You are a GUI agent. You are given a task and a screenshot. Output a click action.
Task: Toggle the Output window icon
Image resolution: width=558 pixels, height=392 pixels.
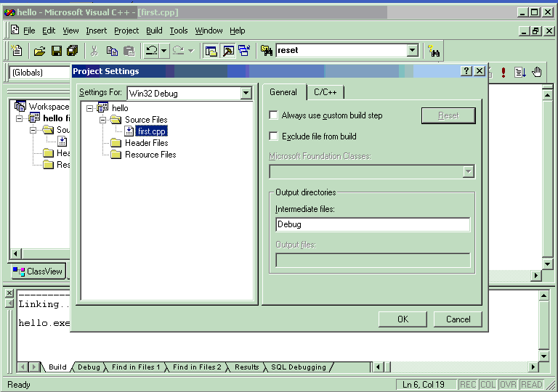[228, 51]
